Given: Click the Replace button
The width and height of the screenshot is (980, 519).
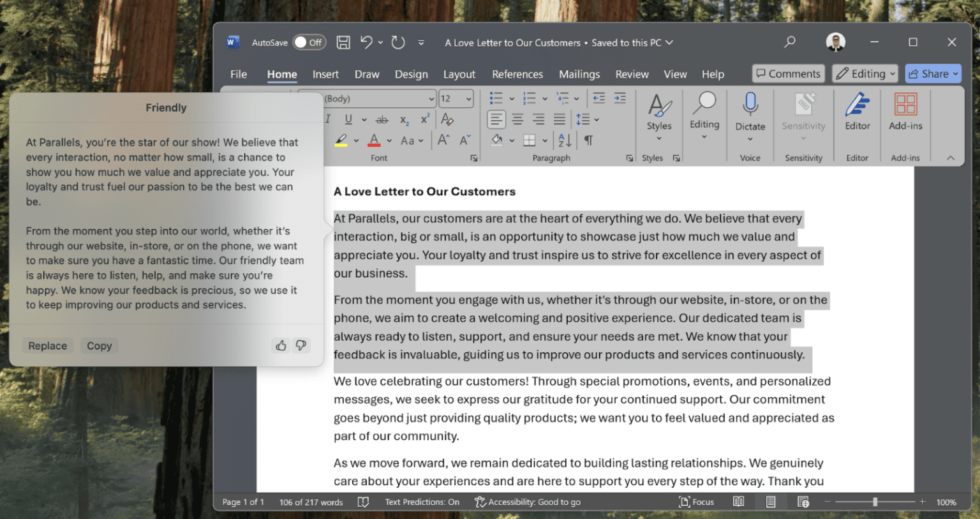Looking at the screenshot, I should [x=48, y=346].
